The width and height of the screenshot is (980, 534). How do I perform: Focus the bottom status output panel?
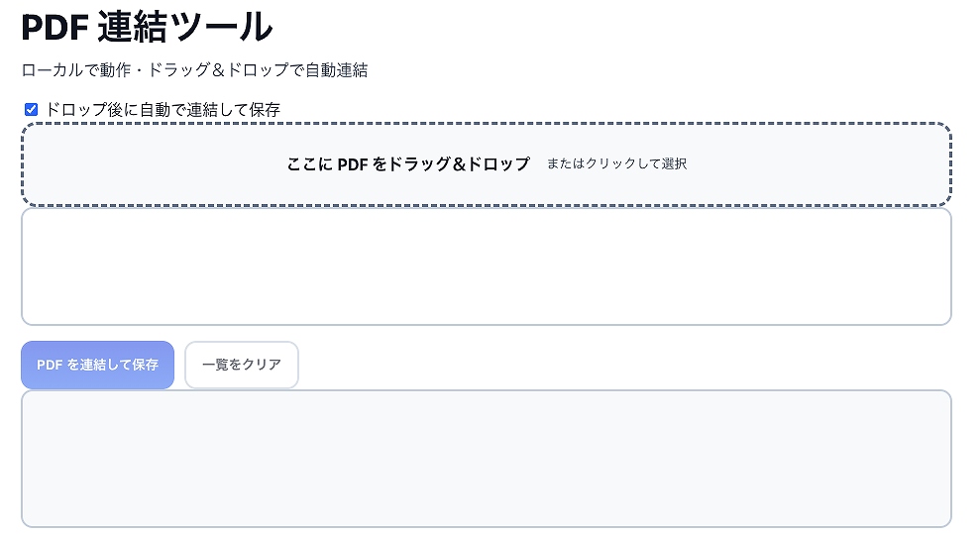tap(486, 458)
